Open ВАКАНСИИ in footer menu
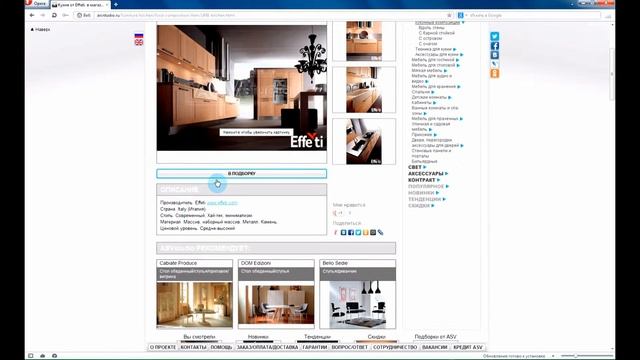The image size is (640, 360). pyautogui.click(x=435, y=347)
